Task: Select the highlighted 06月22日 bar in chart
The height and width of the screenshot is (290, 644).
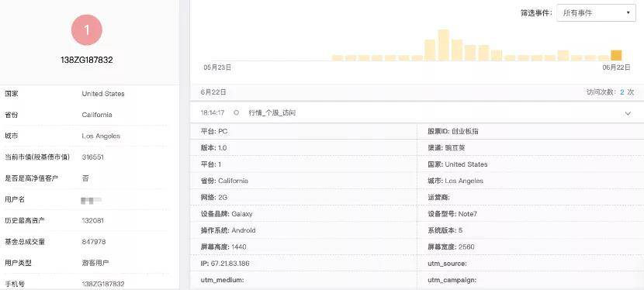Action: point(616,55)
